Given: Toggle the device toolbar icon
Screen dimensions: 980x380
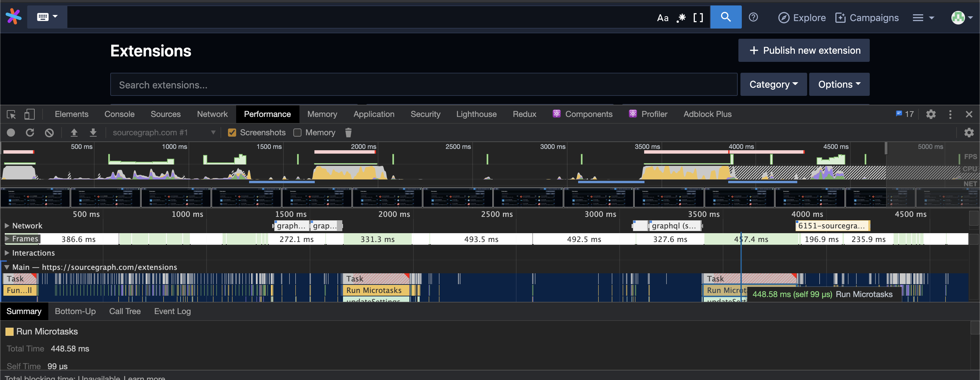Looking at the screenshot, I should (x=29, y=114).
